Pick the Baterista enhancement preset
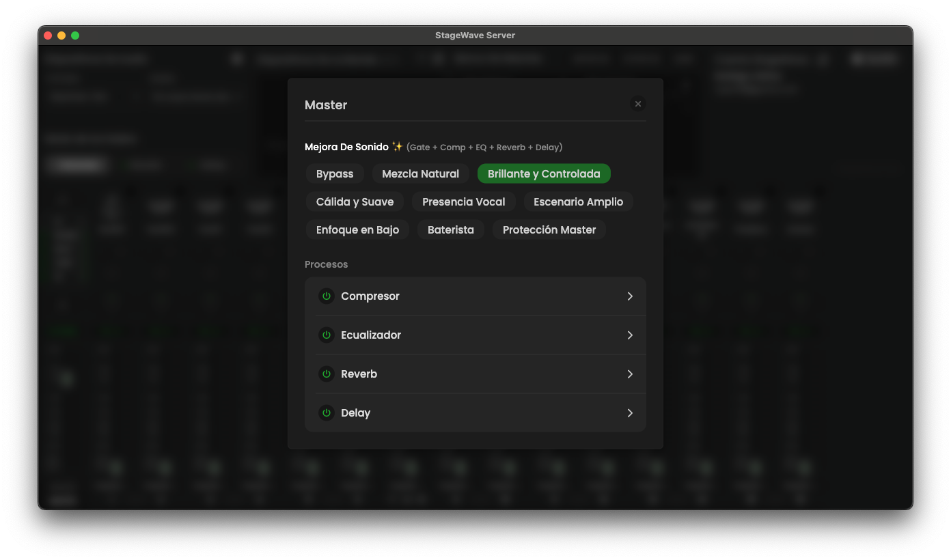 coord(450,229)
